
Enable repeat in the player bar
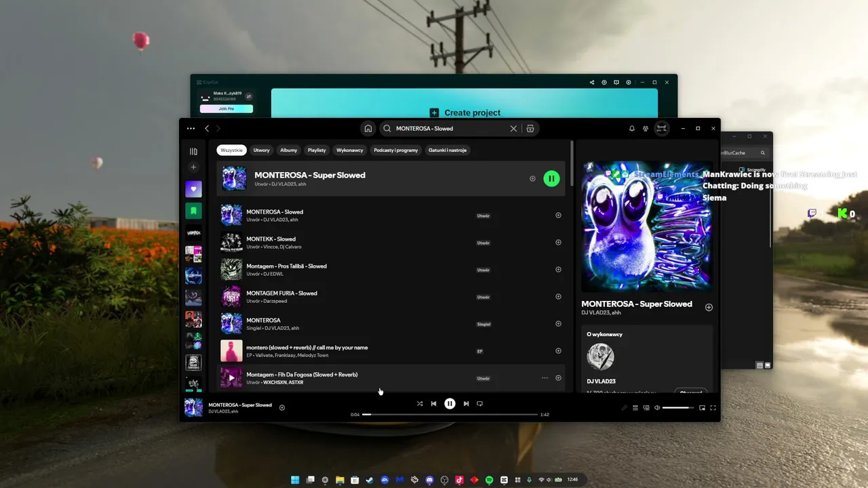[480, 404]
